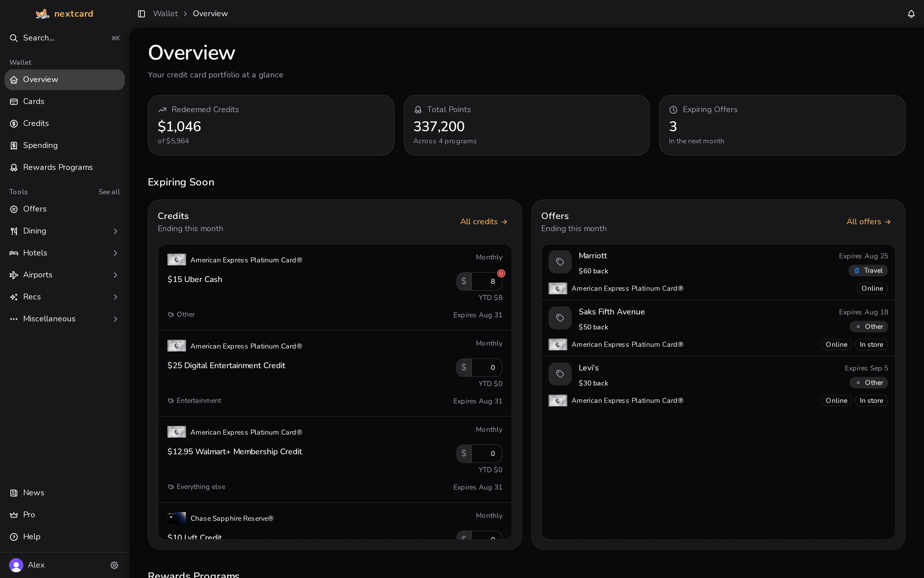Click Wallet in the breadcrumb

pyautogui.click(x=165, y=13)
